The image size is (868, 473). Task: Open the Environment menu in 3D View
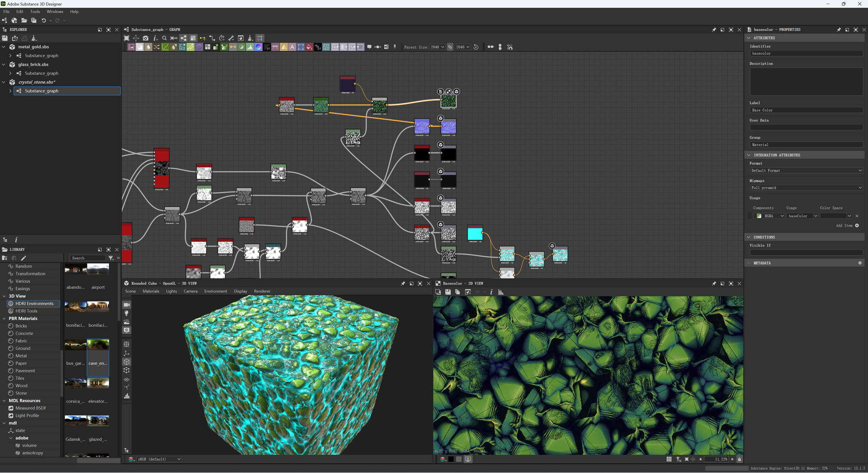[216, 291]
